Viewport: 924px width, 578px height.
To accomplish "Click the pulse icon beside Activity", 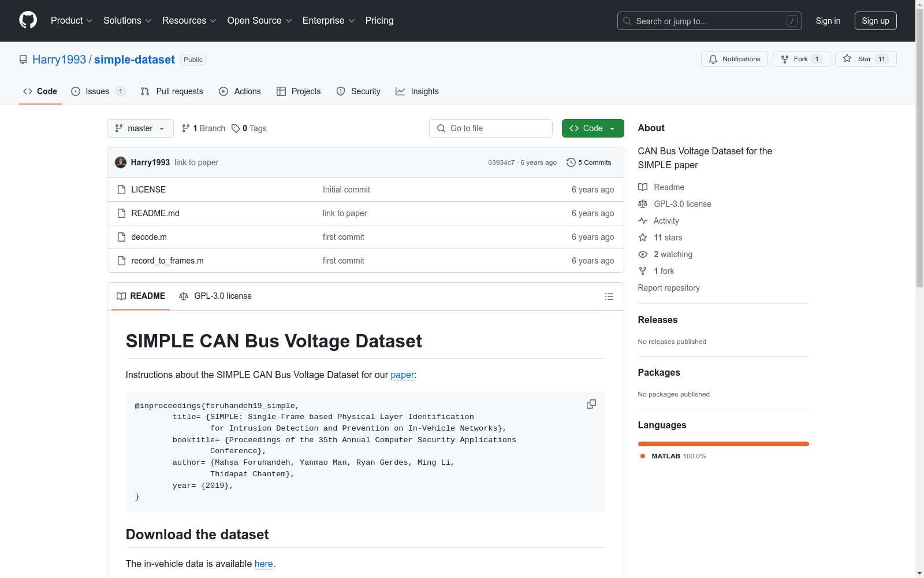I will pyautogui.click(x=643, y=221).
